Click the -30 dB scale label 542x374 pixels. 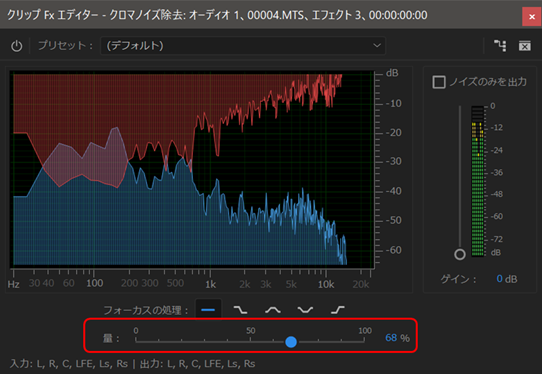(394, 161)
